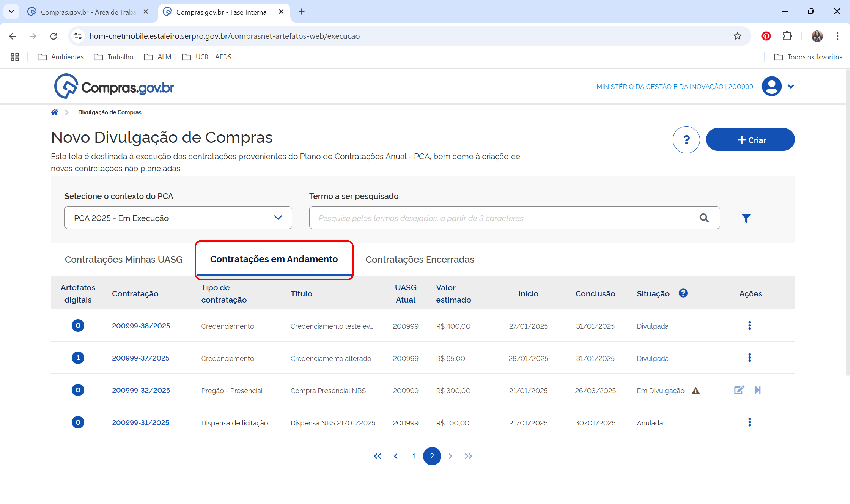Click edit icon for 200999-32/2025
This screenshot has height=504, width=850.
tap(739, 390)
